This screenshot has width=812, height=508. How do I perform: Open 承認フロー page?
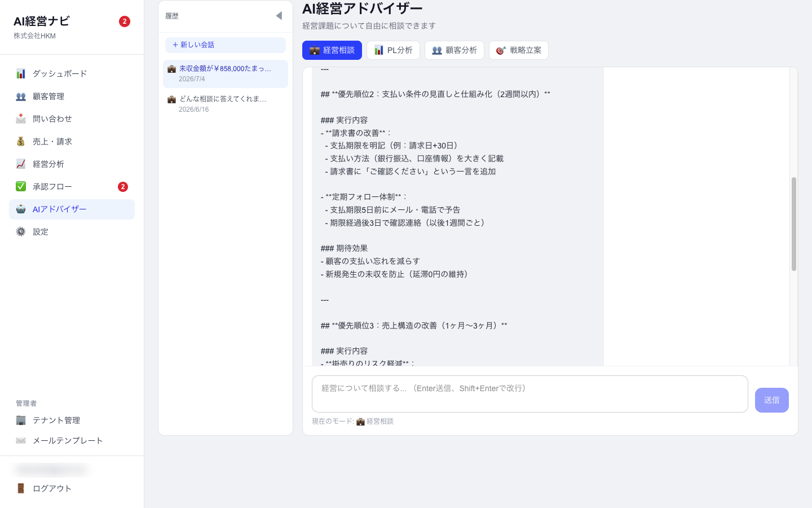click(72, 186)
